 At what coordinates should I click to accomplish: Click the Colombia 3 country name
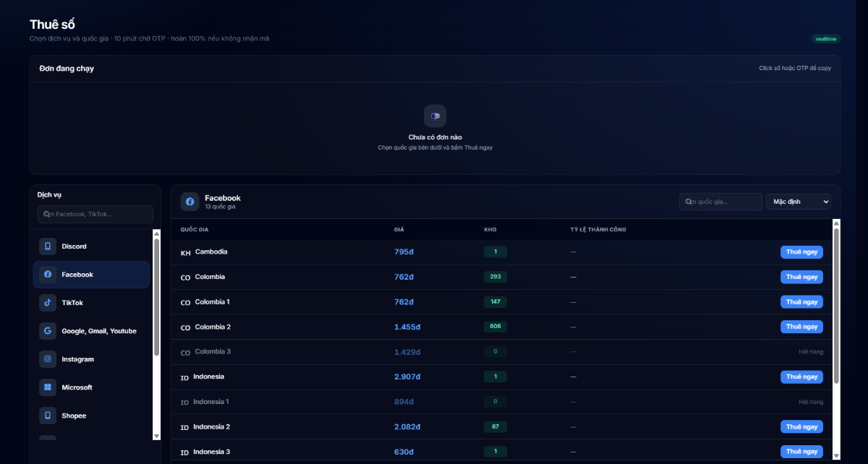point(213,351)
